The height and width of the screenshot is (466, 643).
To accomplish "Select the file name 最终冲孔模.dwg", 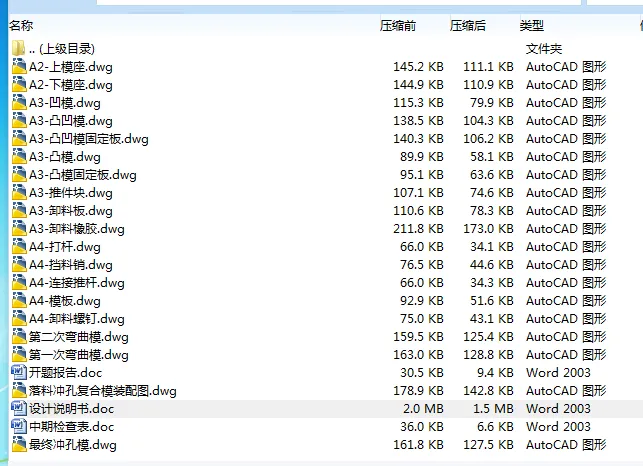I will (73, 445).
